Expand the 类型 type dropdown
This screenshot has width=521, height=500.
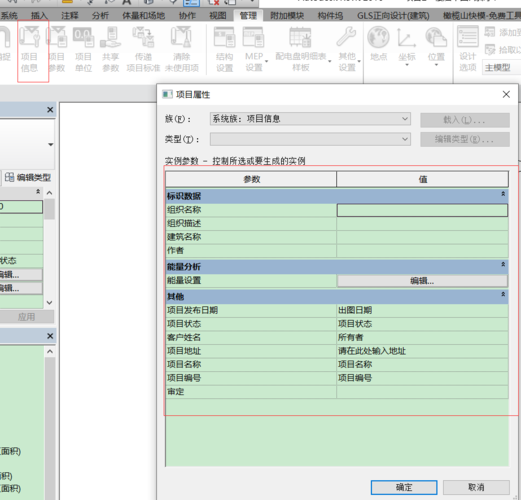pyautogui.click(x=310, y=139)
